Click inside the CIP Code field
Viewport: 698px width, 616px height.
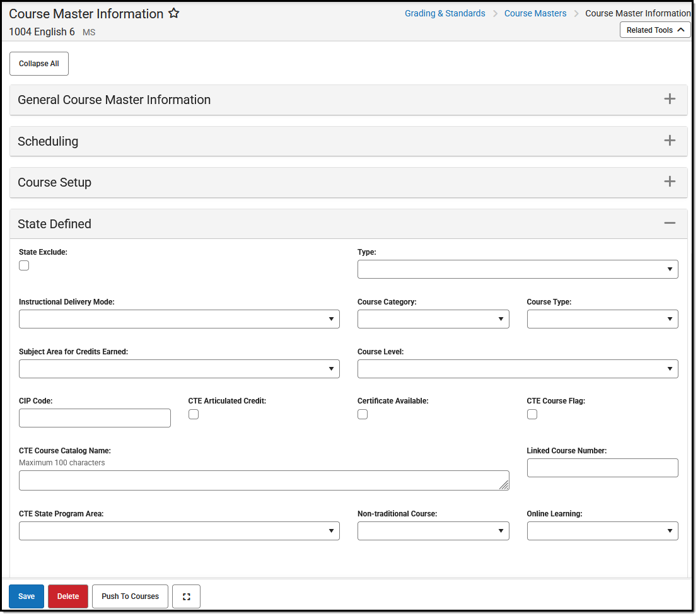[95, 418]
